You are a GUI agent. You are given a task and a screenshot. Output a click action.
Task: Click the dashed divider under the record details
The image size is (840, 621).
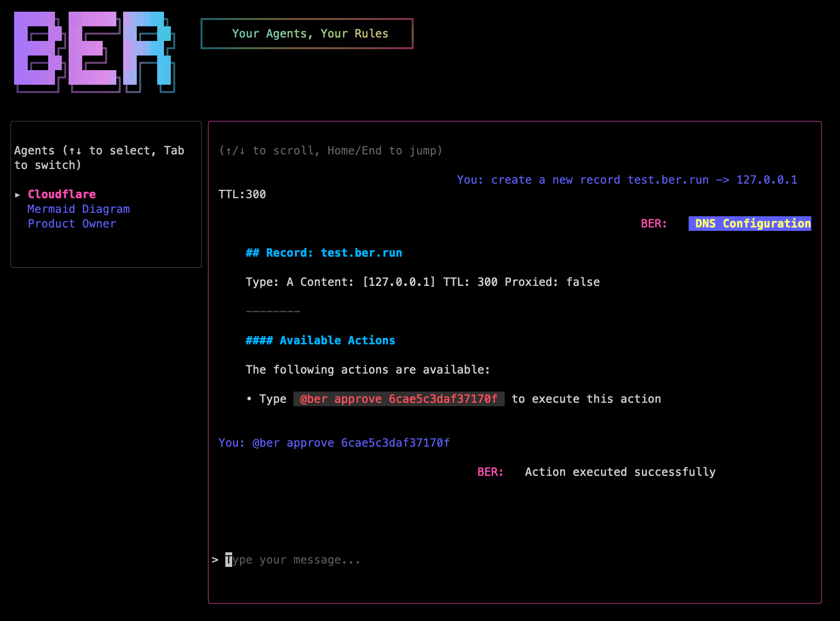(x=273, y=311)
